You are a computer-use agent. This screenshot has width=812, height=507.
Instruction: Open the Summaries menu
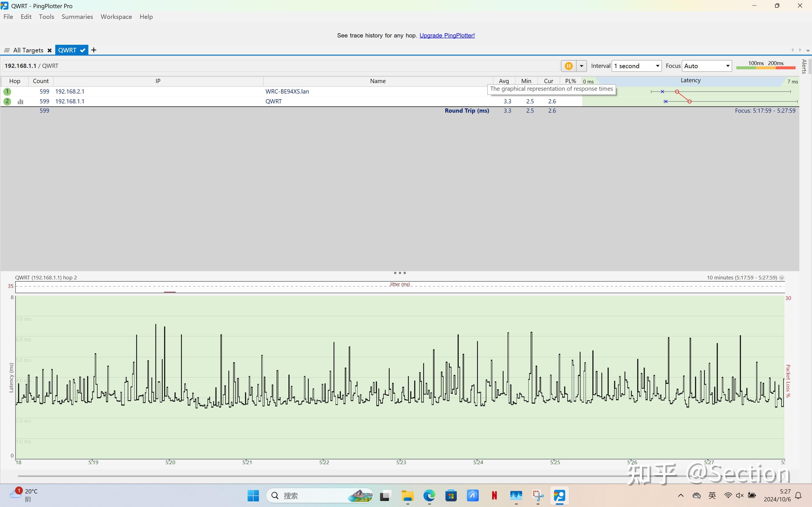77,17
